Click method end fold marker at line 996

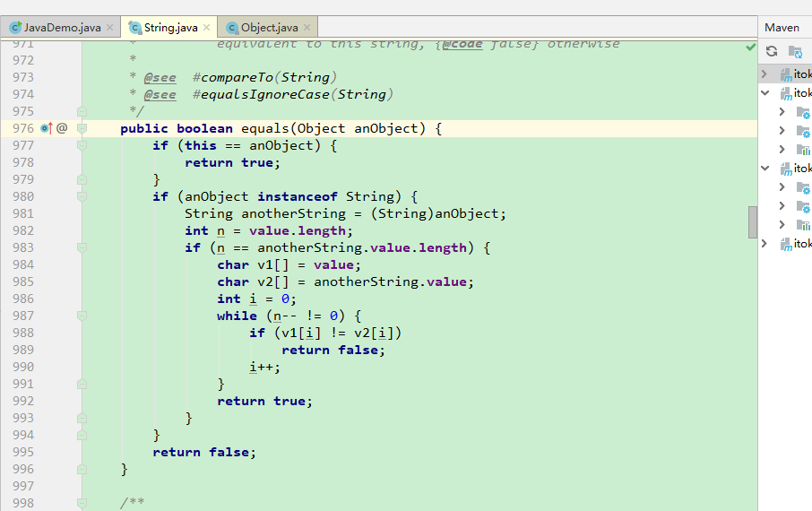tap(82, 469)
